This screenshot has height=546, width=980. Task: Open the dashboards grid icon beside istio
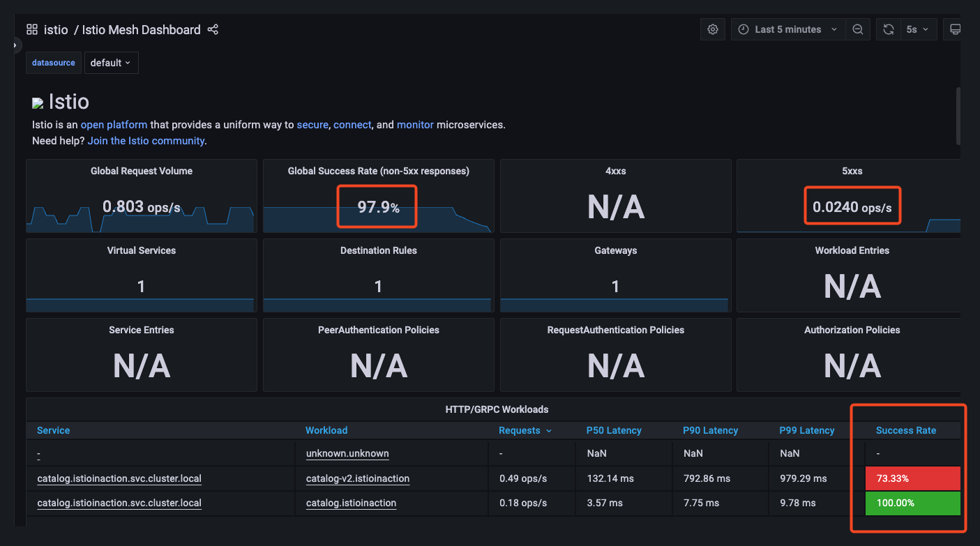32,29
